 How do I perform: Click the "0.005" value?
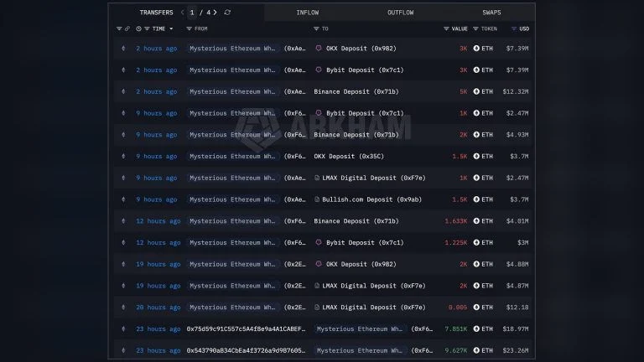click(x=458, y=307)
